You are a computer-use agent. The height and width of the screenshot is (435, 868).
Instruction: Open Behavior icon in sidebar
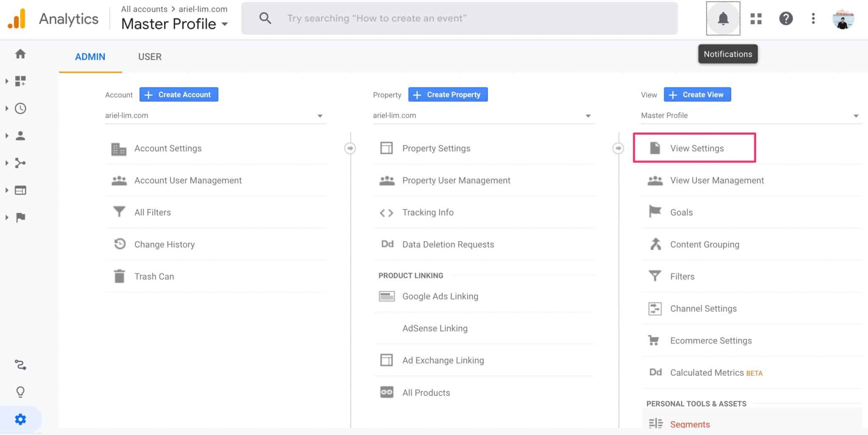[20, 190]
